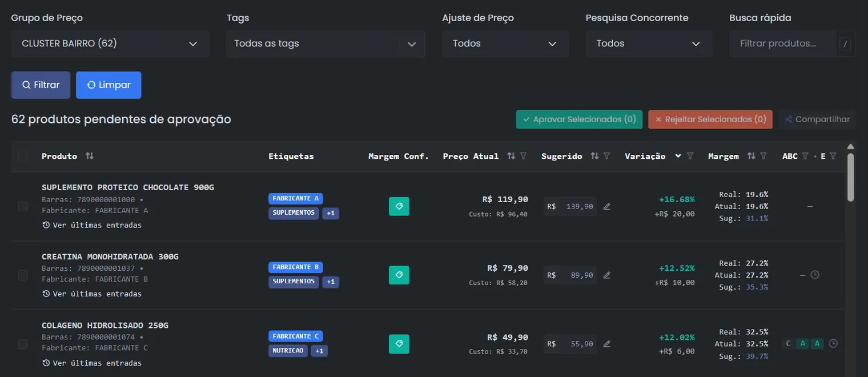Click the green tag icon for Colageno Hidrolisado

399,344
